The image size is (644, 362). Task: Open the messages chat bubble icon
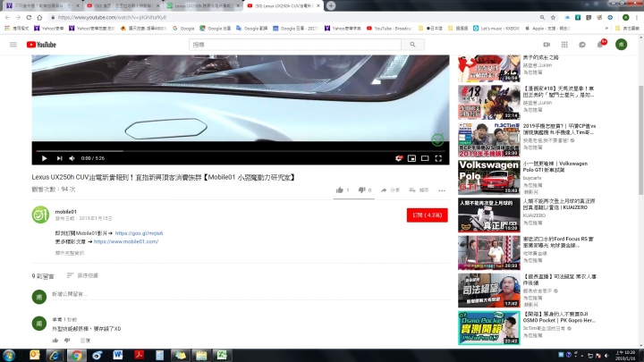582,45
